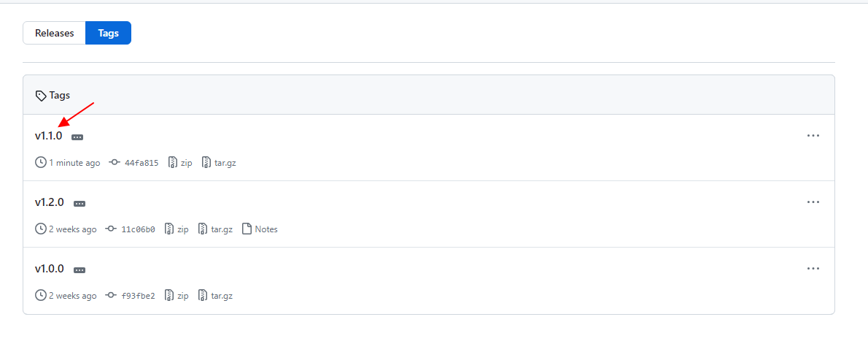
Task: Open the v1.2.0 row options menu
Action: pyautogui.click(x=813, y=202)
